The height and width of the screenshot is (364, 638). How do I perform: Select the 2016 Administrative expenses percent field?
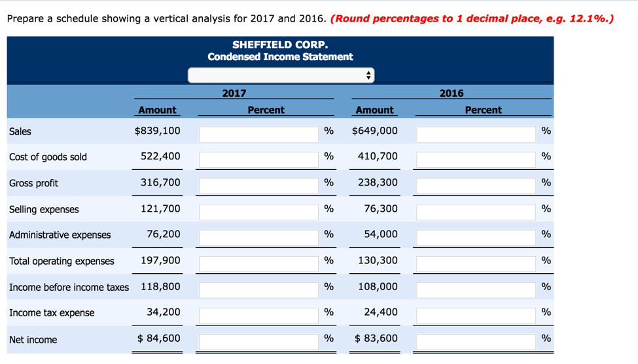476,237
